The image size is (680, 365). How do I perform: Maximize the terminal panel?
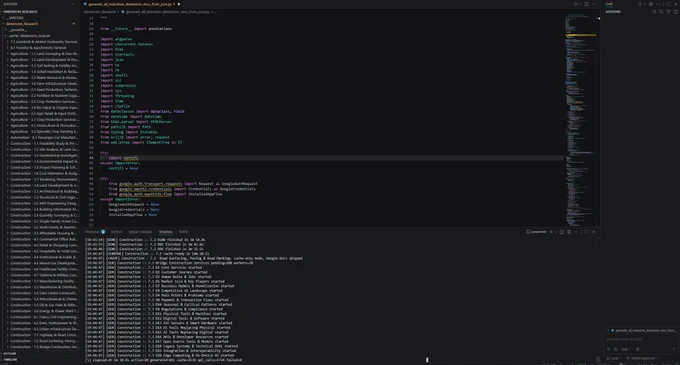coord(586,232)
